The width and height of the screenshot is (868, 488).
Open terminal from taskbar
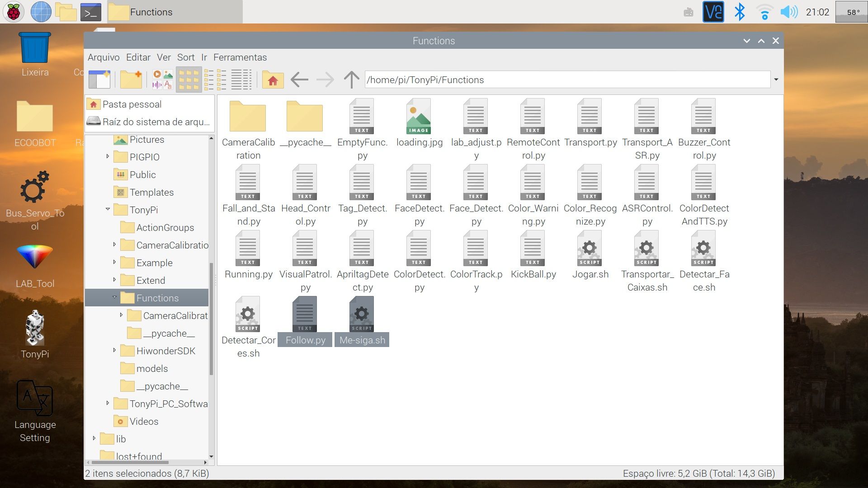(x=91, y=12)
